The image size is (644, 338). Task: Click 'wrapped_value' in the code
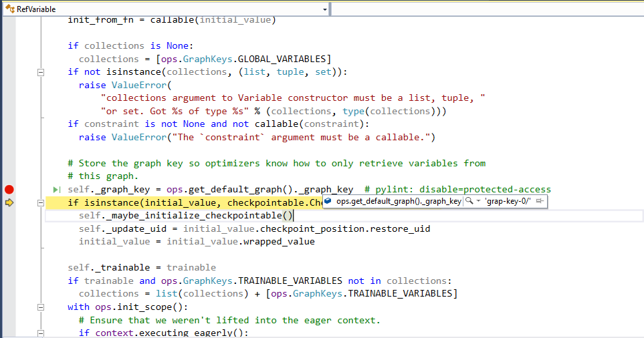click(x=279, y=242)
